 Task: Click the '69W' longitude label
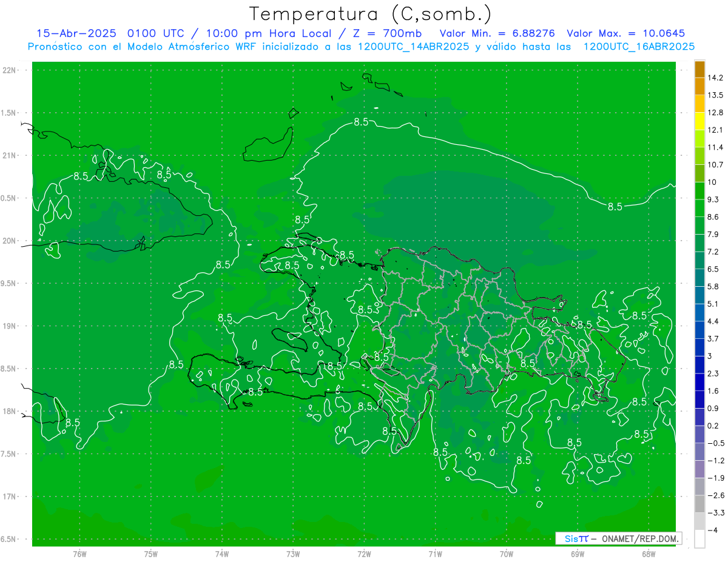click(578, 554)
